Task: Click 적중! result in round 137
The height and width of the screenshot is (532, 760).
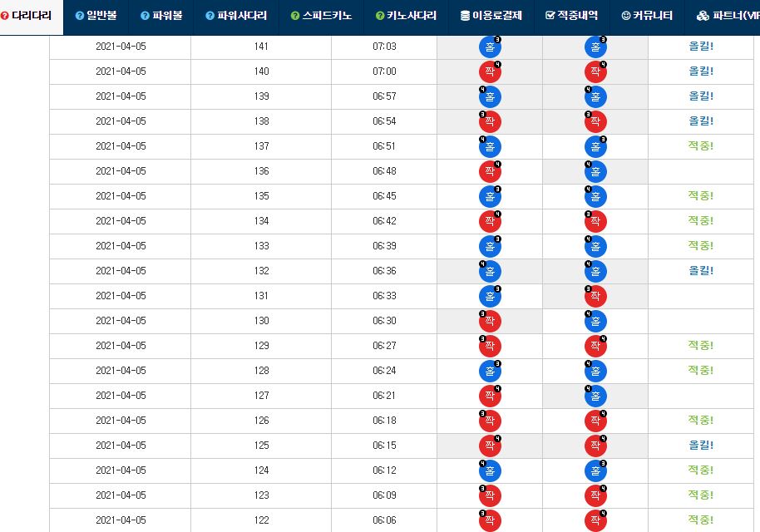Action: click(x=701, y=145)
